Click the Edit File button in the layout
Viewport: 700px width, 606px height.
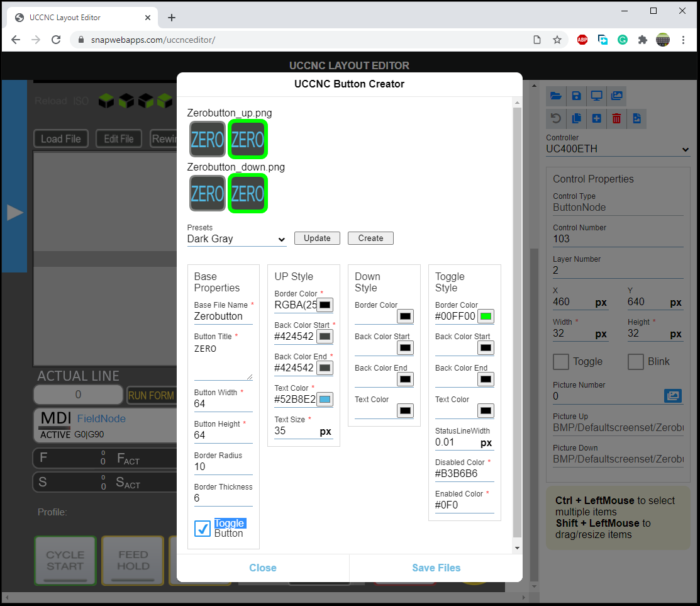click(119, 139)
